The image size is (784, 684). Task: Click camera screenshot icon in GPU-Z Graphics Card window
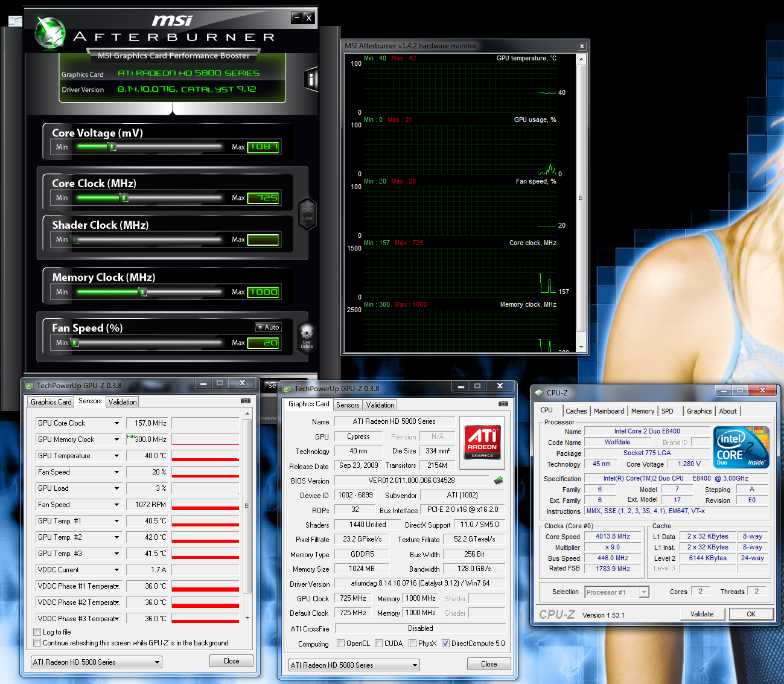[503, 403]
